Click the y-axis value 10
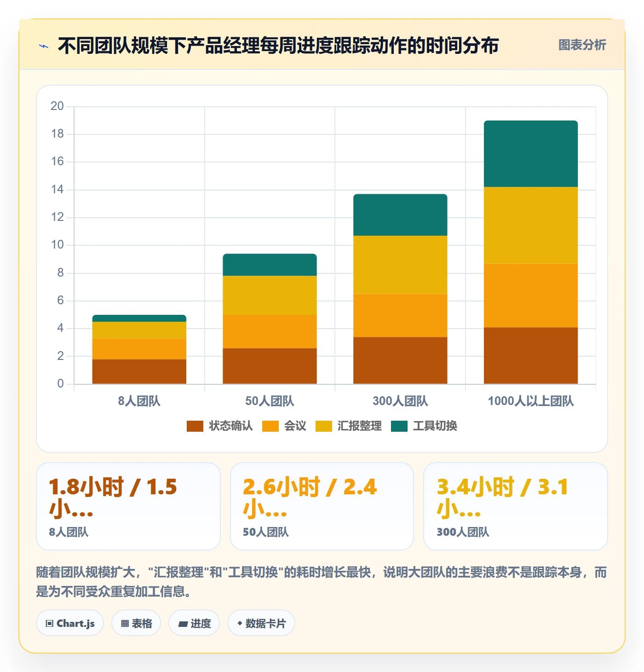Image resolution: width=644 pixels, height=672 pixels. coord(57,245)
